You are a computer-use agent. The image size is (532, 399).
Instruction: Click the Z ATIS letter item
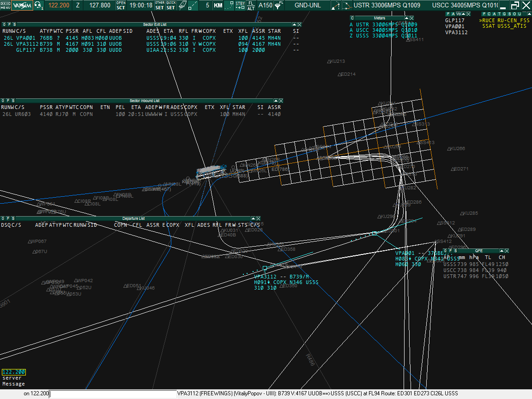78,5
